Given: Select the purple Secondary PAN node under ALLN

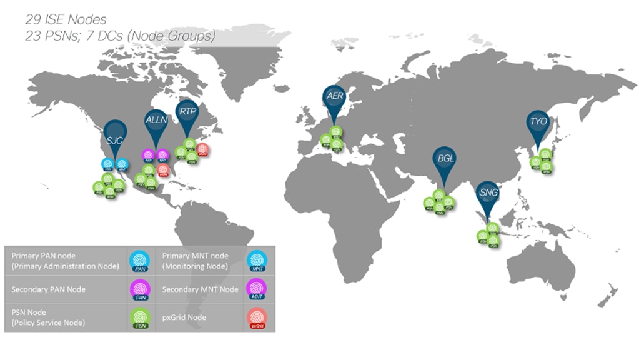Looking at the screenshot, I should 148,155.
